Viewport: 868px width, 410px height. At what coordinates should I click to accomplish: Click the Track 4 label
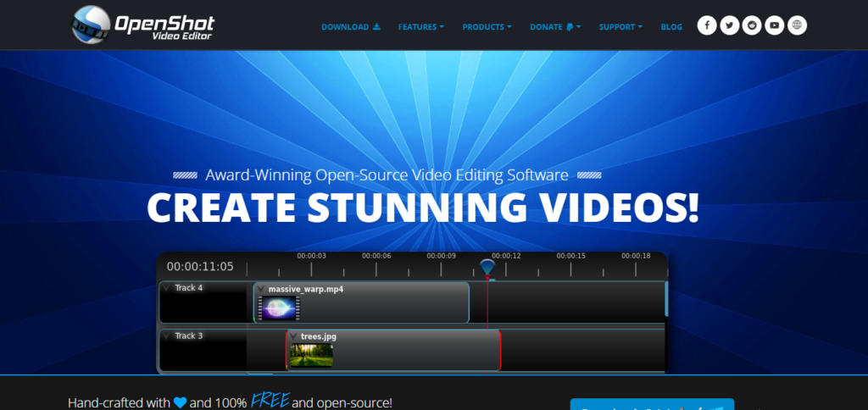pyautogui.click(x=189, y=288)
